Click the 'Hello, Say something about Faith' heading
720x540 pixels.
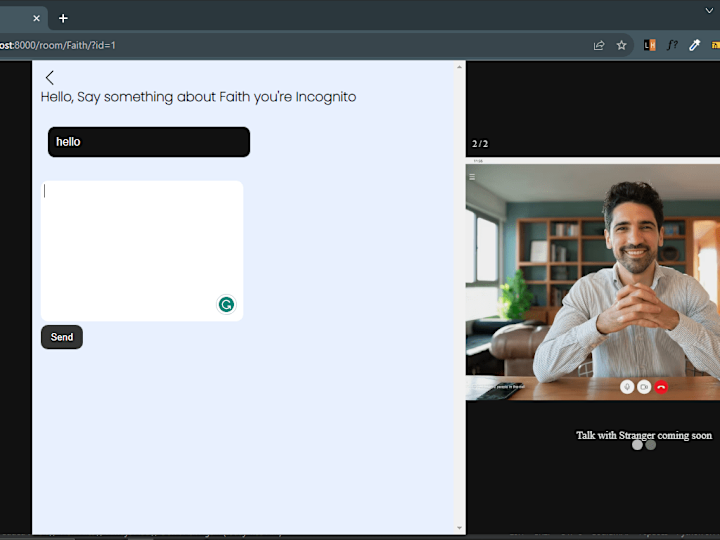198,97
